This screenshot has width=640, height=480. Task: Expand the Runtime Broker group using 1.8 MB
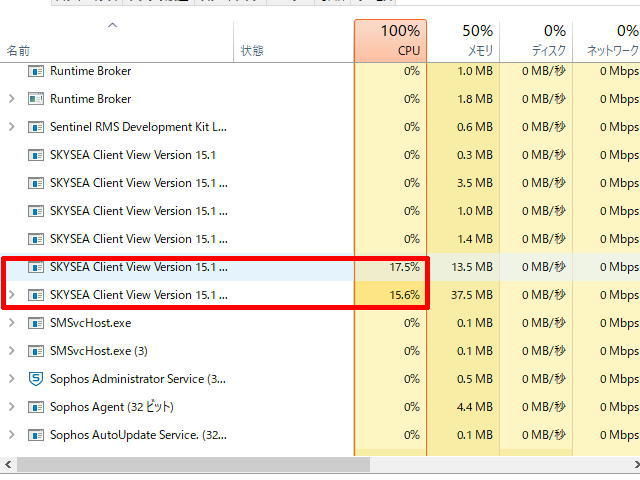[x=12, y=99]
